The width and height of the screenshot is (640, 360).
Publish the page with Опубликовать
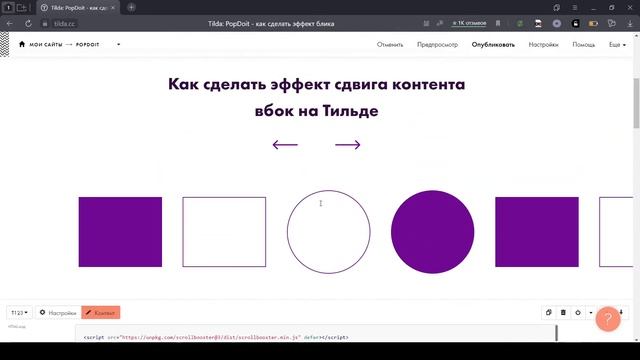point(493,44)
